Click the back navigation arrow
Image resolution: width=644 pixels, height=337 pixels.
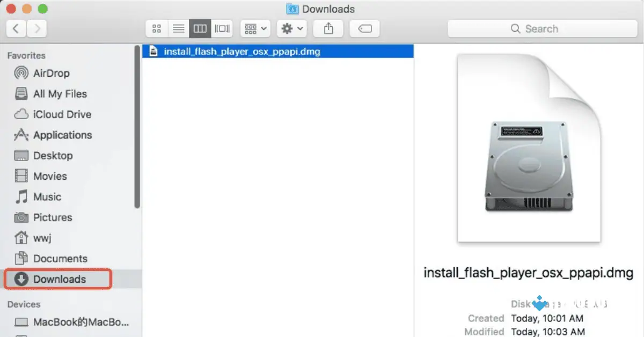click(x=16, y=28)
